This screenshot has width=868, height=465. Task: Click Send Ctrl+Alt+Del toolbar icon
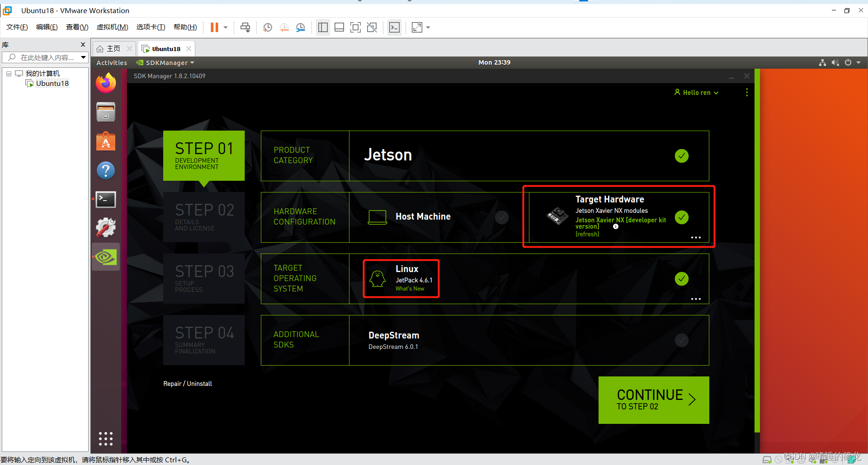[245, 28]
